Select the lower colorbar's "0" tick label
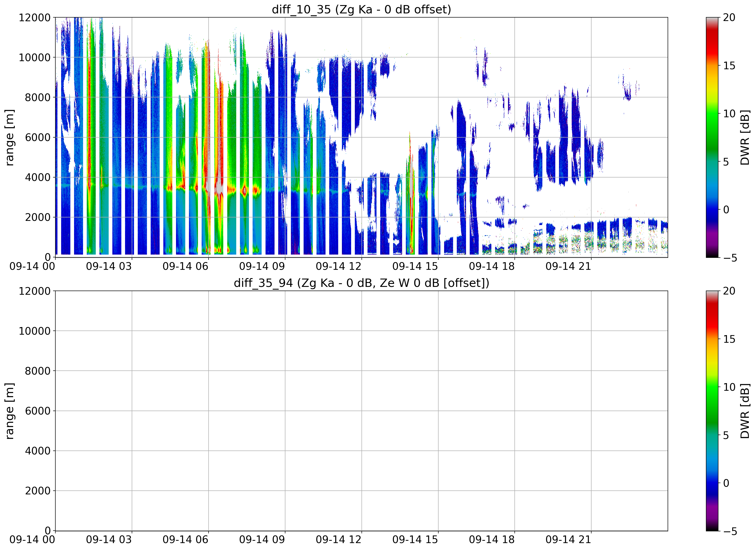756x550 pixels. pyautogui.click(x=726, y=483)
